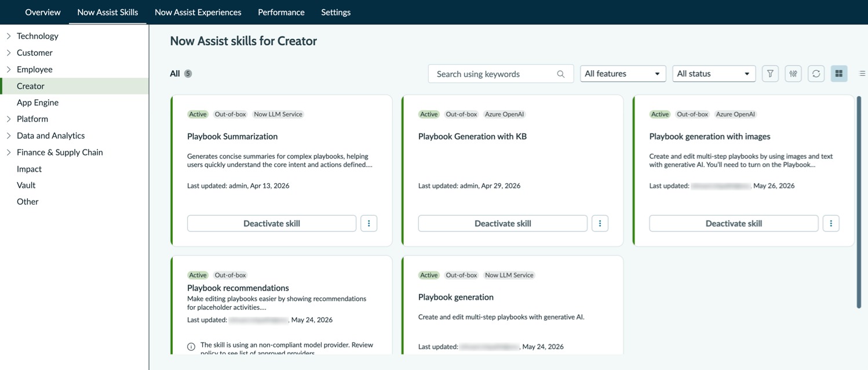Switch to list view icon
Image resolution: width=868 pixels, height=370 pixels.
[x=862, y=74]
